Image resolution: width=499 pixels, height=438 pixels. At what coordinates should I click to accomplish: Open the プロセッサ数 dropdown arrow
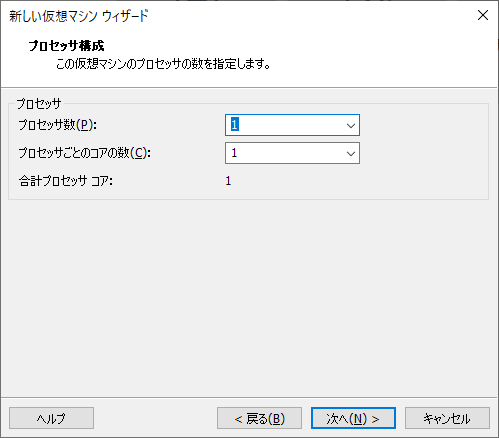[351, 125]
